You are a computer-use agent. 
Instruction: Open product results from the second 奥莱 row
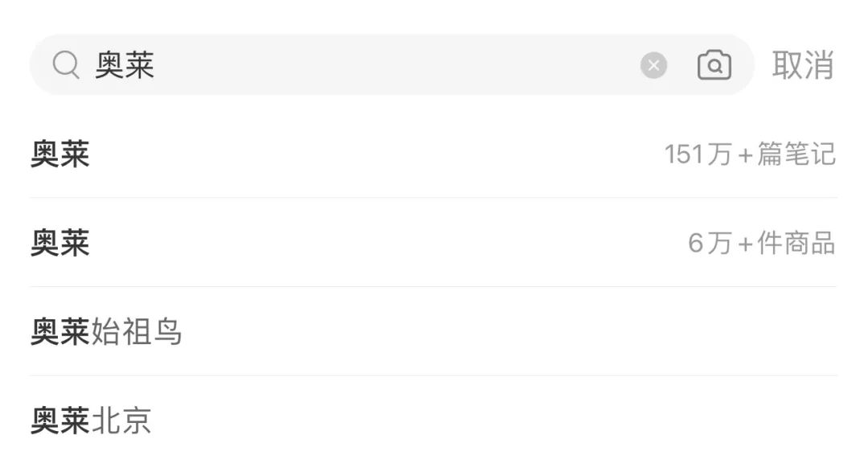point(433,243)
